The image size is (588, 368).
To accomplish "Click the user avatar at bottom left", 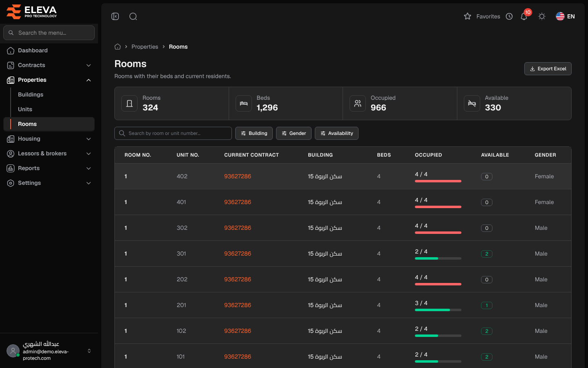I will (x=13, y=351).
